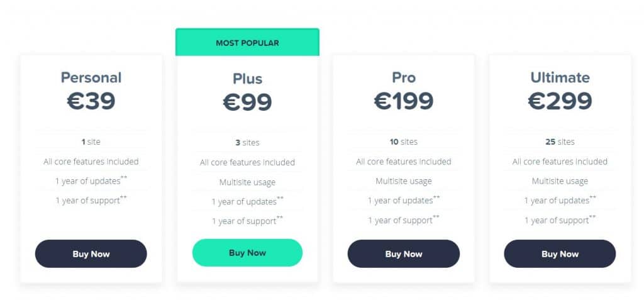Click the €299 price
644x300 pixels.
(560, 101)
